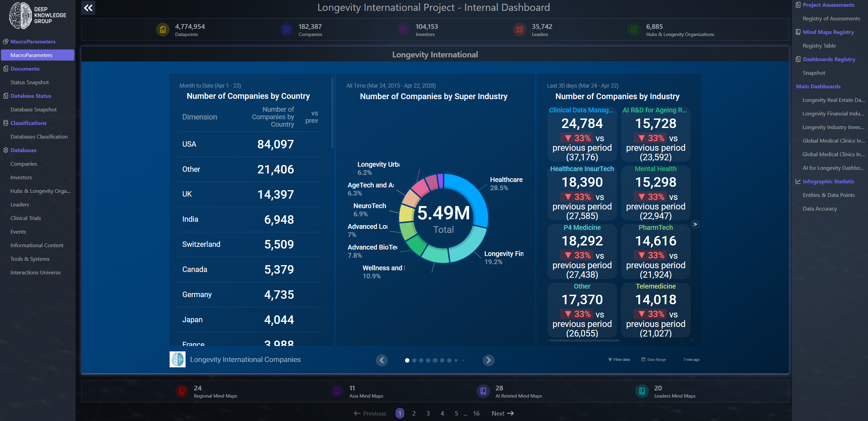Click the Datapoints stat icon

click(163, 30)
